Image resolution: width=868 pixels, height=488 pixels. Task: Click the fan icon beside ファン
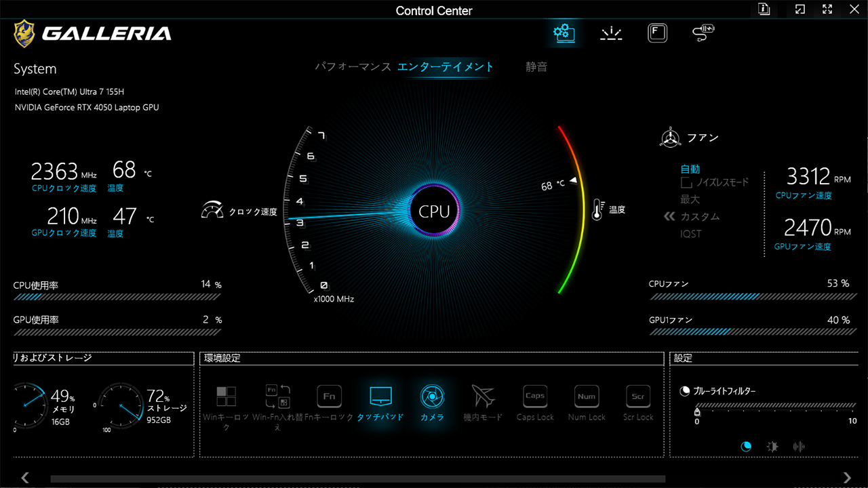point(670,138)
